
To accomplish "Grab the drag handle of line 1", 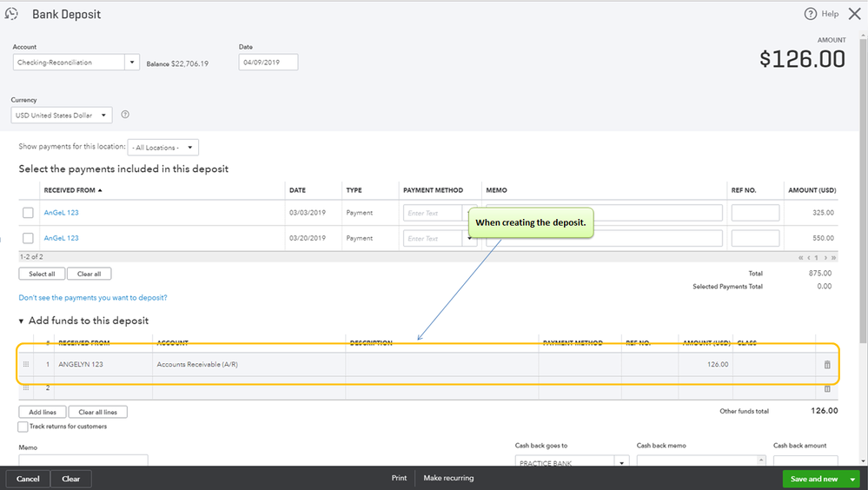I will click(26, 364).
